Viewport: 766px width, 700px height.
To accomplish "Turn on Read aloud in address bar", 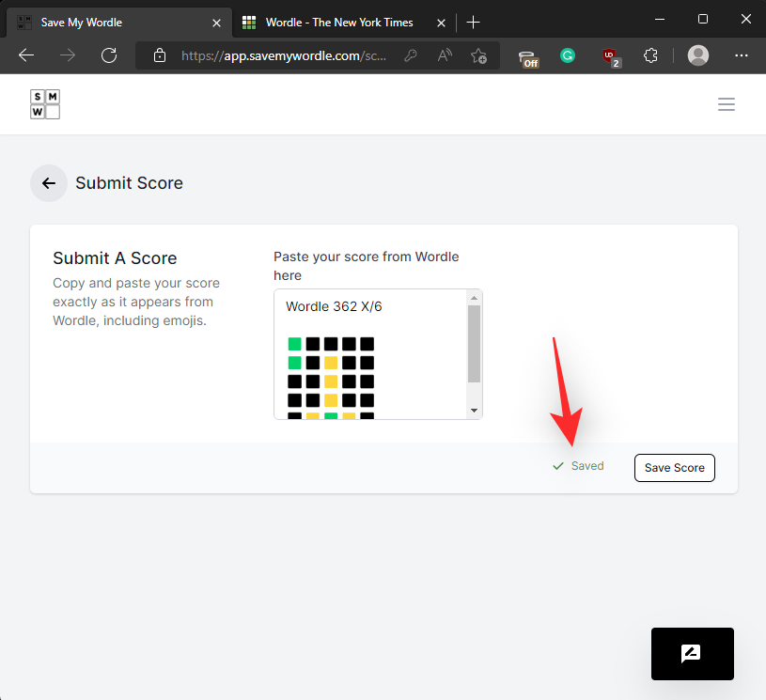I will 445,55.
